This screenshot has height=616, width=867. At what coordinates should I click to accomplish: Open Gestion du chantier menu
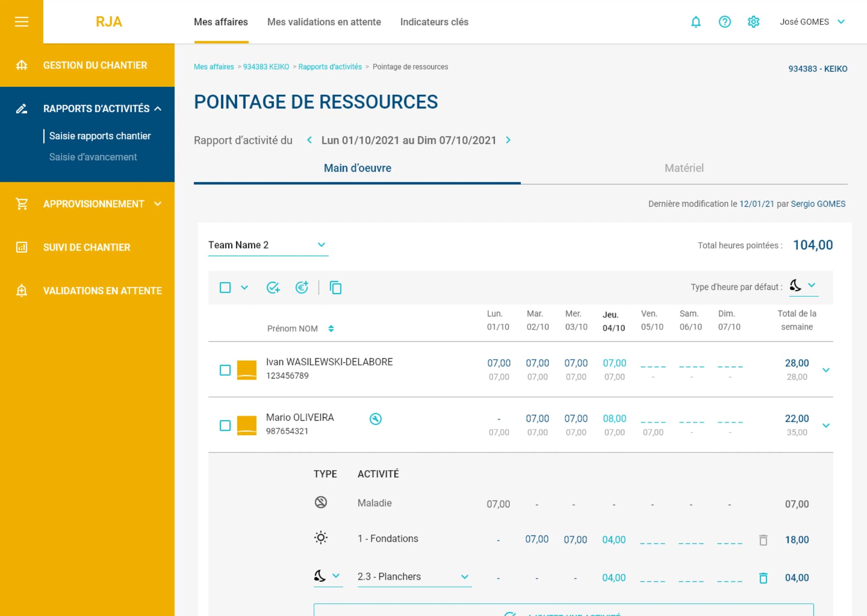point(87,65)
